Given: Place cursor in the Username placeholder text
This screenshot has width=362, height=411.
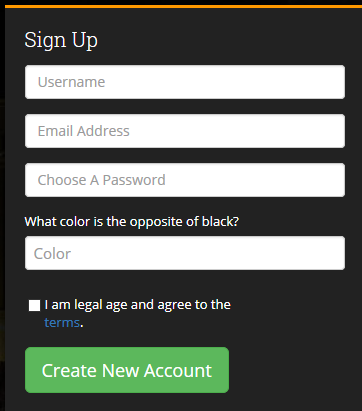Looking at the screenshot, I should tap(71, 82).
